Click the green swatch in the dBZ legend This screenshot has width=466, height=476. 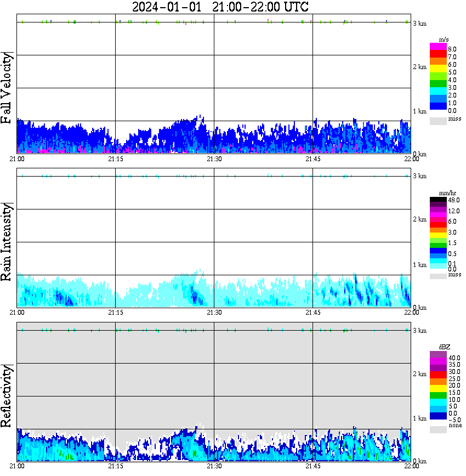pyautogui.click(x=438, y=396)
